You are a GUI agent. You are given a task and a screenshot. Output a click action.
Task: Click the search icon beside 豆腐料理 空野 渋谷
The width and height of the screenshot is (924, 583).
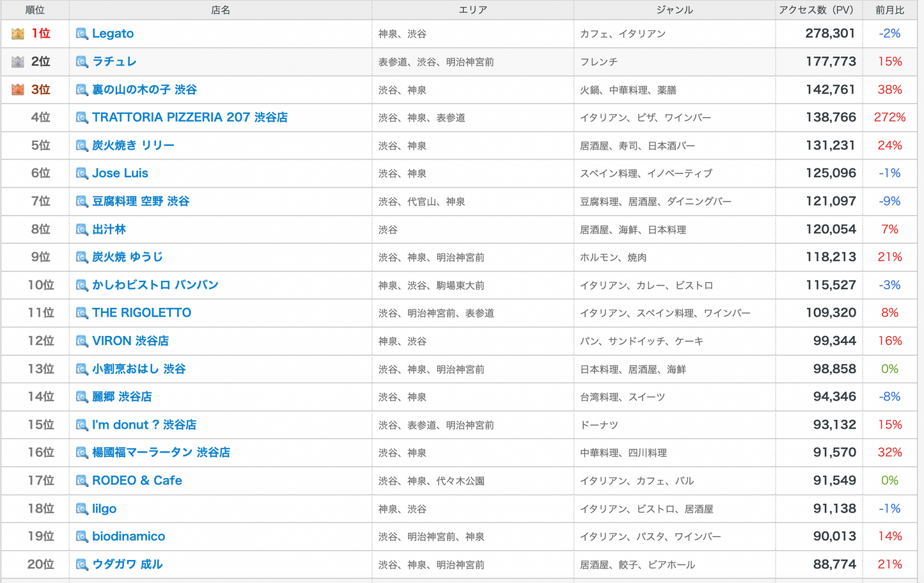82,201
